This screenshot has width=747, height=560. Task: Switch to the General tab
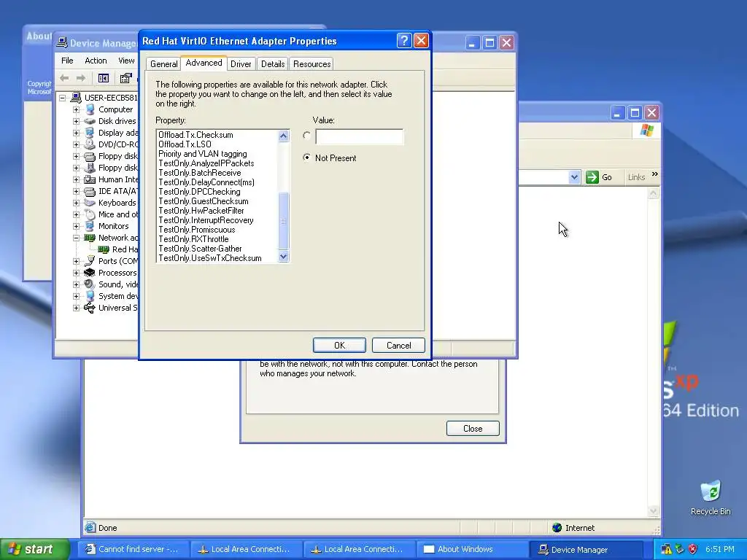[164, 64]
